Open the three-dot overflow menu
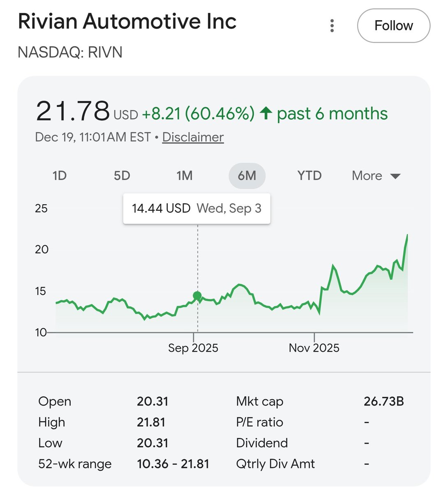448x493 pixels. [332, 25]
